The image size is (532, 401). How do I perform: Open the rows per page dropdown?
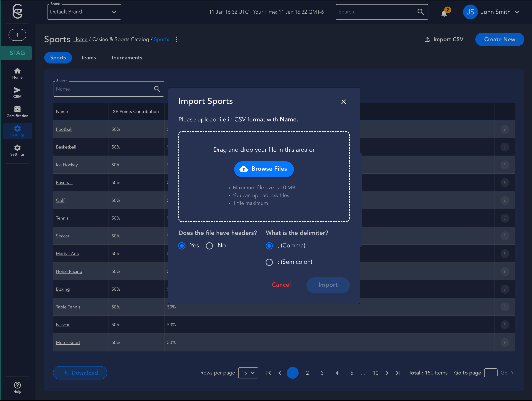coord(248,373)
